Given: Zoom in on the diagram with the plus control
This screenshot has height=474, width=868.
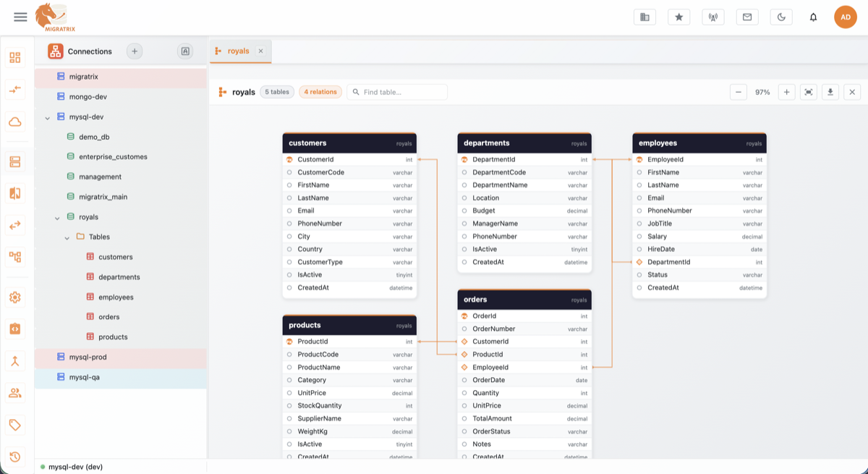Looking at the screenshot, I should [786, 92].
